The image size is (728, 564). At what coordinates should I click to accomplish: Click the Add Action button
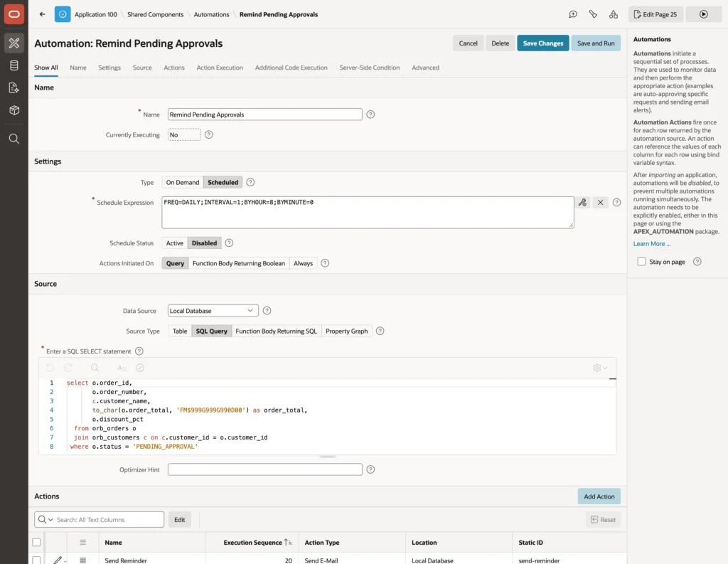[599, 496]
